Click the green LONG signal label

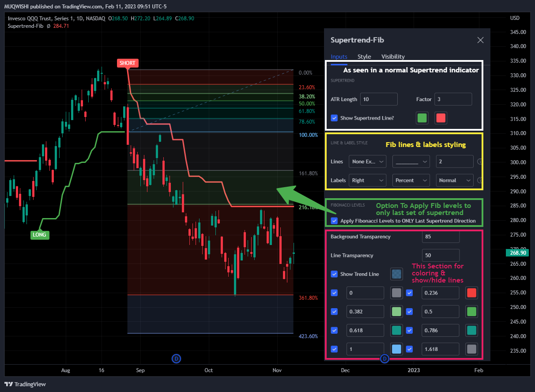tap(39, 235)
